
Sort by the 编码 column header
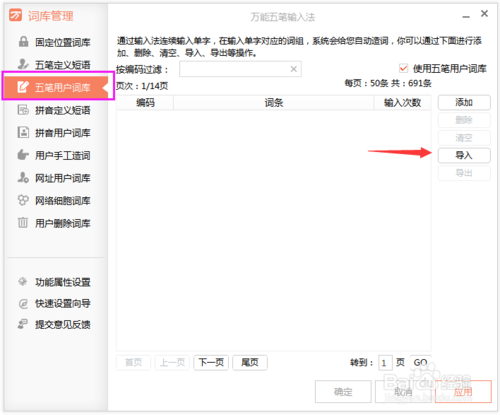(145, 103)
